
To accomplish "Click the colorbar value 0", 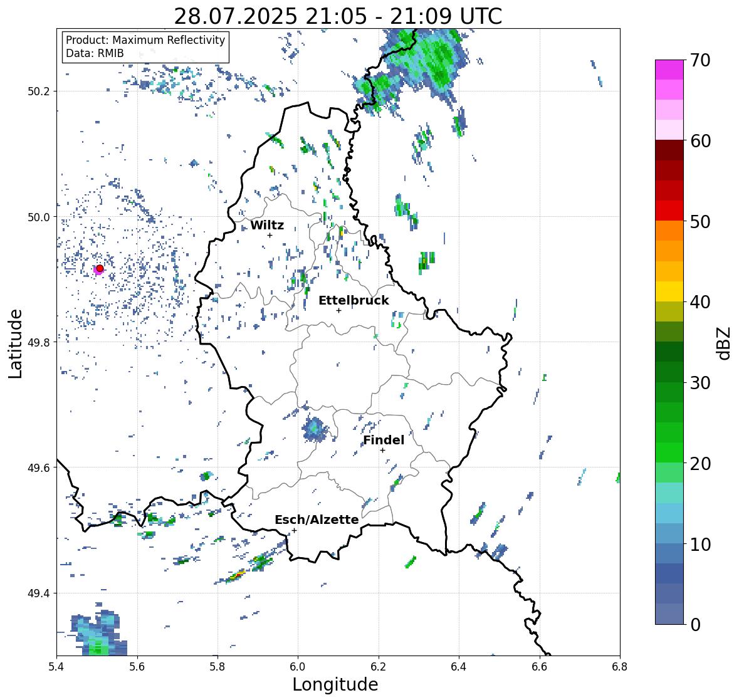I will click(695, 625).
